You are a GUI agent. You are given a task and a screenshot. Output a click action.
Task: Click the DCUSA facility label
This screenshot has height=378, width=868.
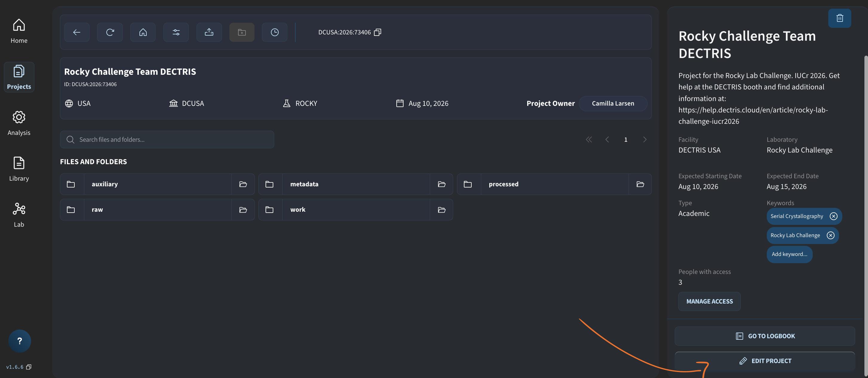pos(193,103)
